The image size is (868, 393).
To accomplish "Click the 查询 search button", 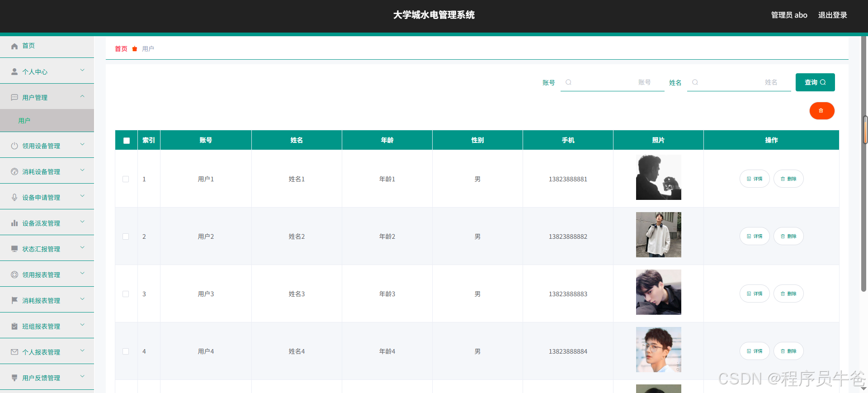I will pyautogui.click(x=815, y=82).
